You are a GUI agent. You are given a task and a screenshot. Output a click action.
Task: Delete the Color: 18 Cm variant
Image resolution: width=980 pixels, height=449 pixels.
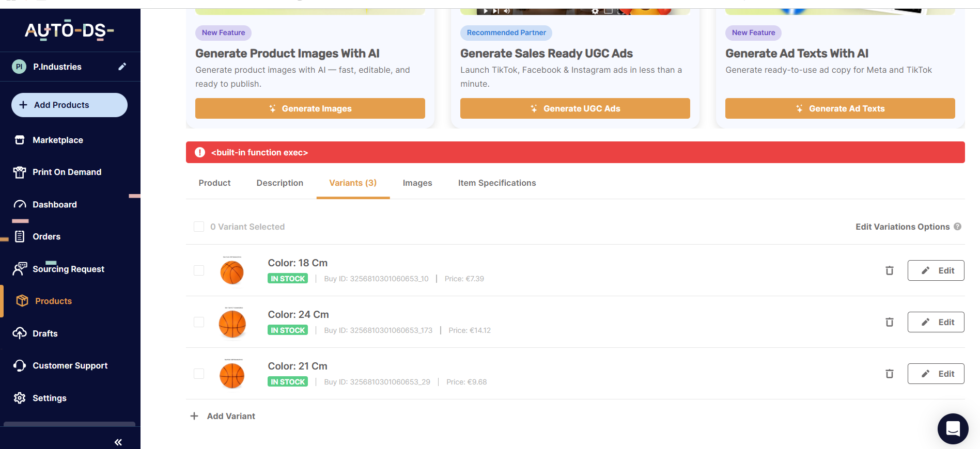(889, 270)
